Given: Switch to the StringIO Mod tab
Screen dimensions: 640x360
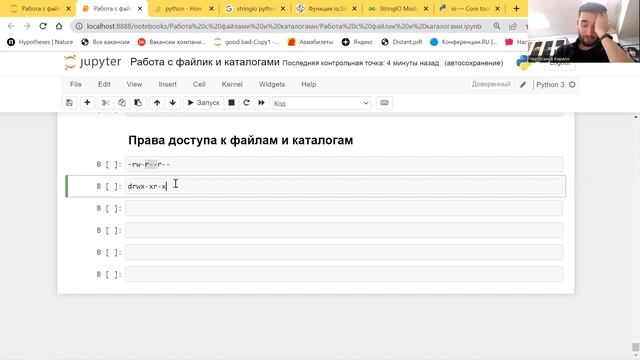Looking at the screenshot, I should pos(398,9).
